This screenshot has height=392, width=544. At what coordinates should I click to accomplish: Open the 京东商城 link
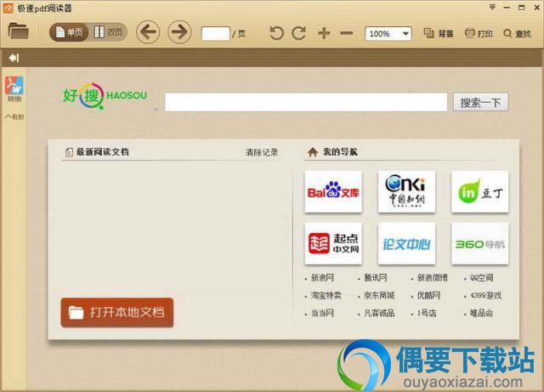click(379, 295)
